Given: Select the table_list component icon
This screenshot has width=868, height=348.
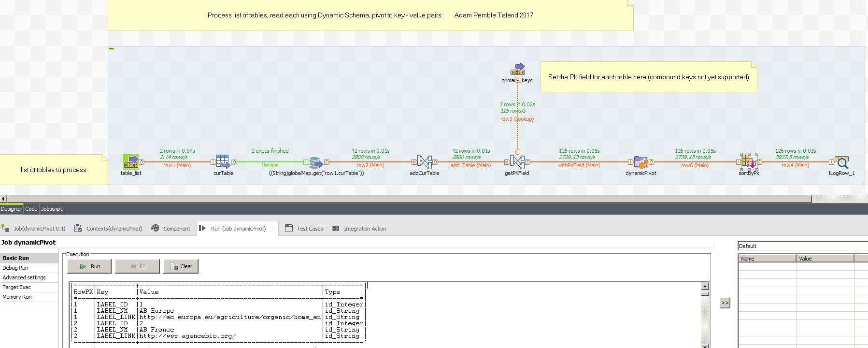Looking at the screenshot, I should 131,161.
